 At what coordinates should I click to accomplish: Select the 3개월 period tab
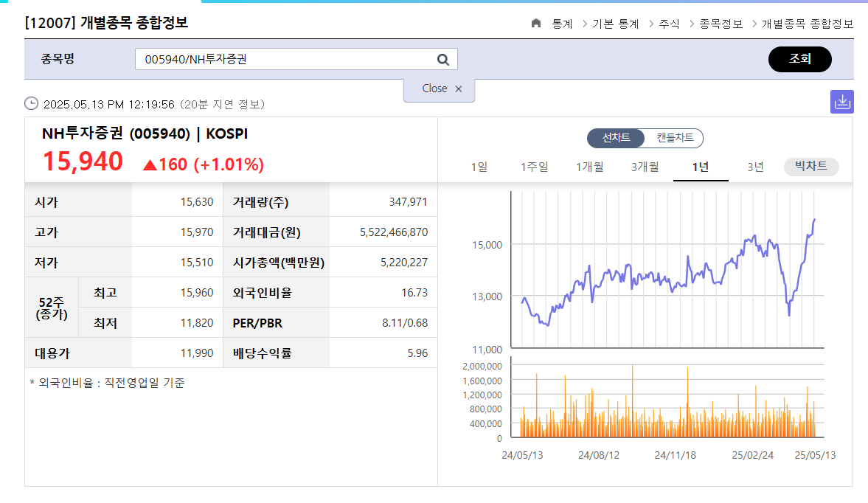tap(644, 167)
